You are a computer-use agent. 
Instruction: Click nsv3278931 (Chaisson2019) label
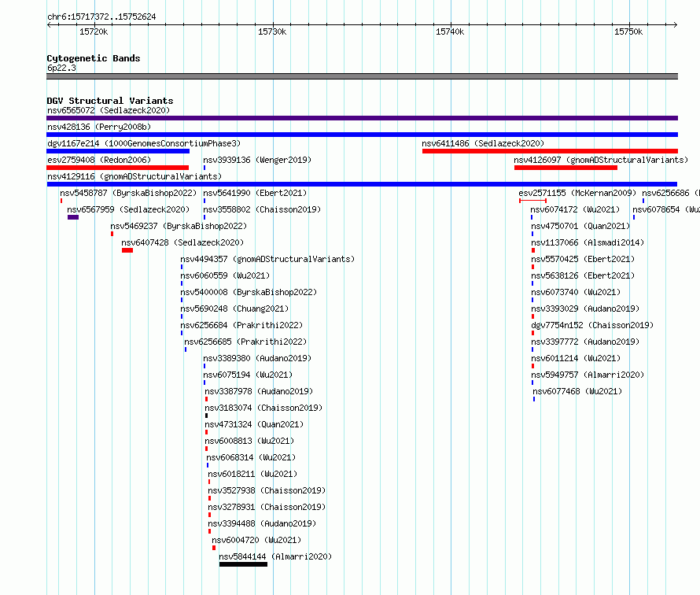(x=267, y=507)
